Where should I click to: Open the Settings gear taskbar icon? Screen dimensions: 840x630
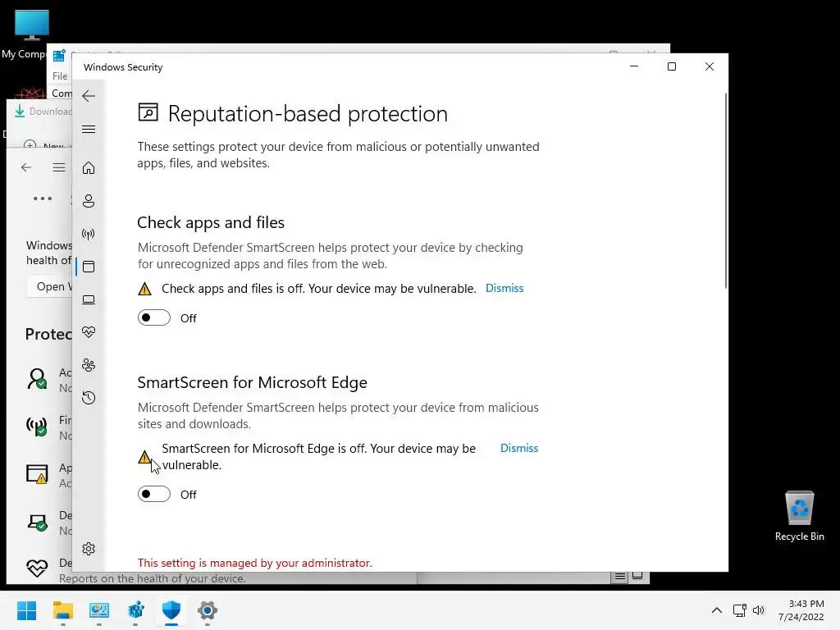208,610
